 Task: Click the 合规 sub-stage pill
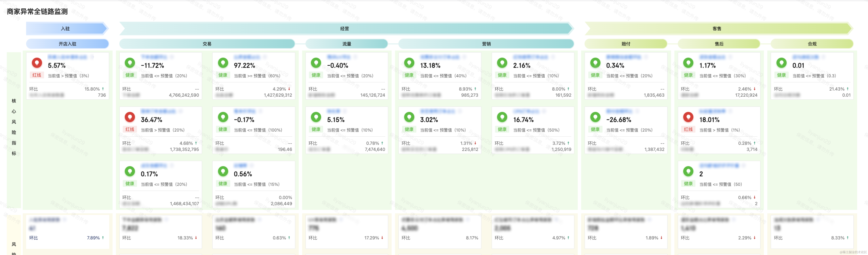[812, 44]
